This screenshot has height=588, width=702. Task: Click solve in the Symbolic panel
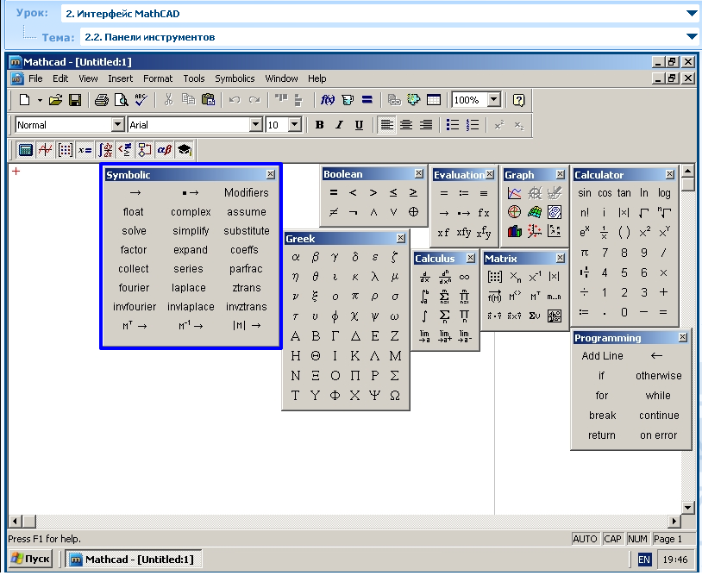click(134, 231)
